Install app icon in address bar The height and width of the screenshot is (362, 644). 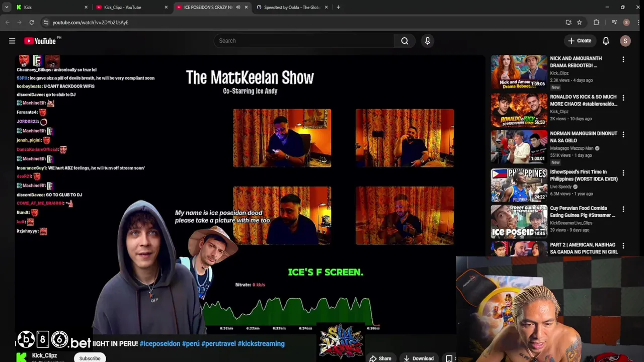[569, 22]
